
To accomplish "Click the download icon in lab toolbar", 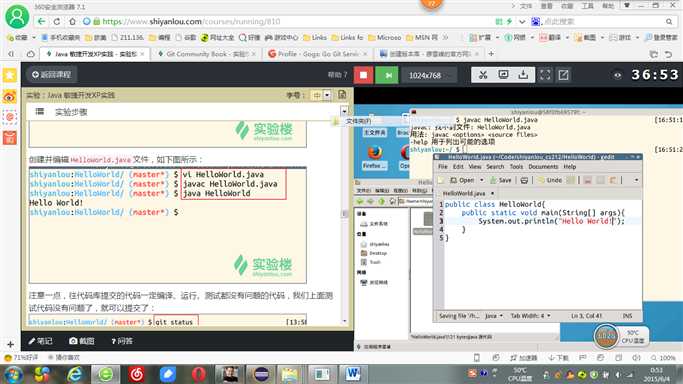I will 523,75.
